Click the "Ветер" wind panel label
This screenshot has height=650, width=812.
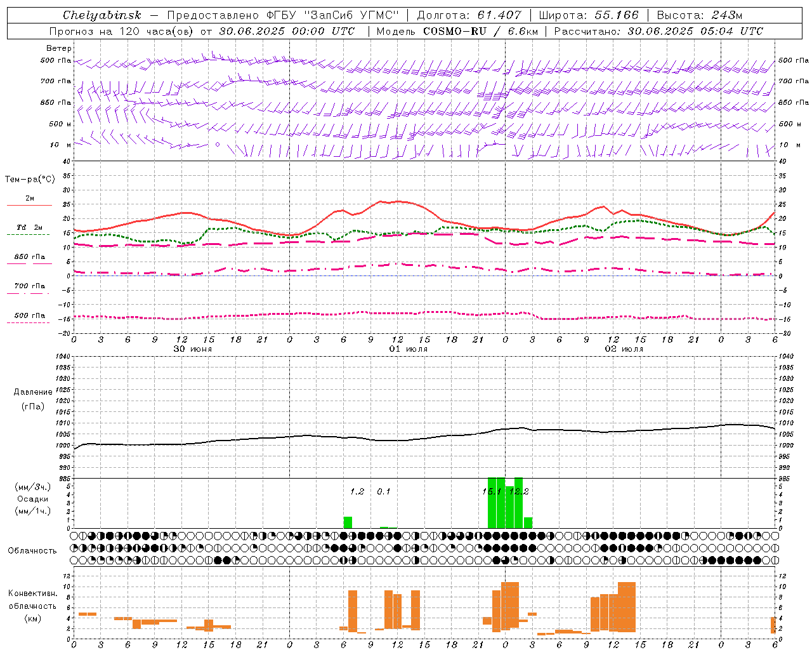pos(59,48)
